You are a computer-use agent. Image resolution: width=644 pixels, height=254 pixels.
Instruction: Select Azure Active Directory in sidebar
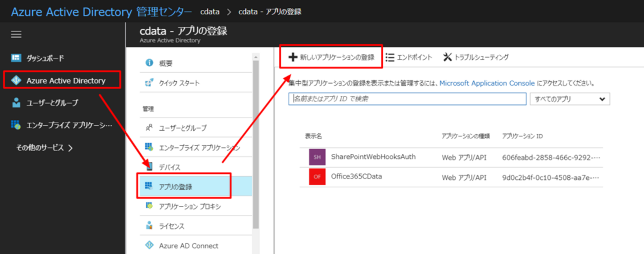click(65, 81)
